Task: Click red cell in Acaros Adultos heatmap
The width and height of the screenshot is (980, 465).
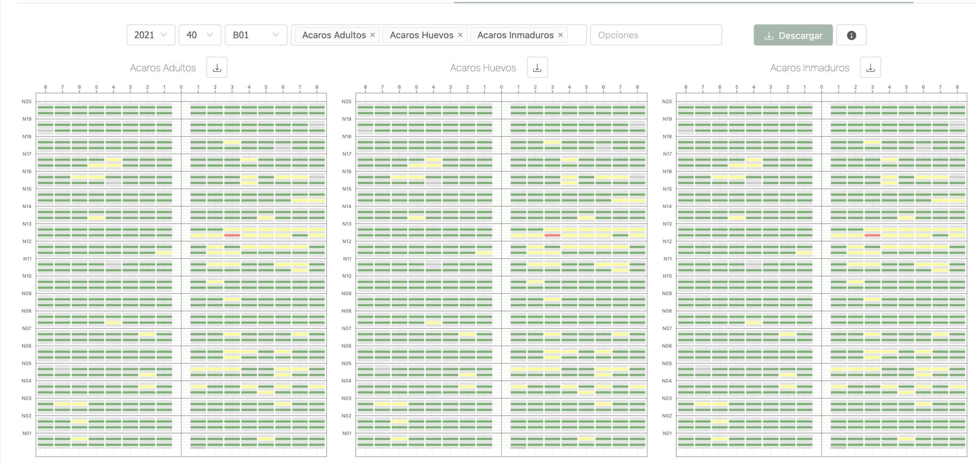Action: tap(232, 235)
